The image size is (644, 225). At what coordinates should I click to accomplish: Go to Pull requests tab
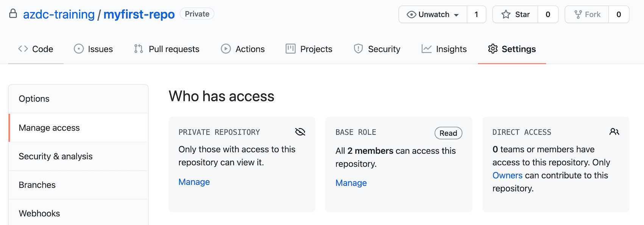click(x=167, y=49)
